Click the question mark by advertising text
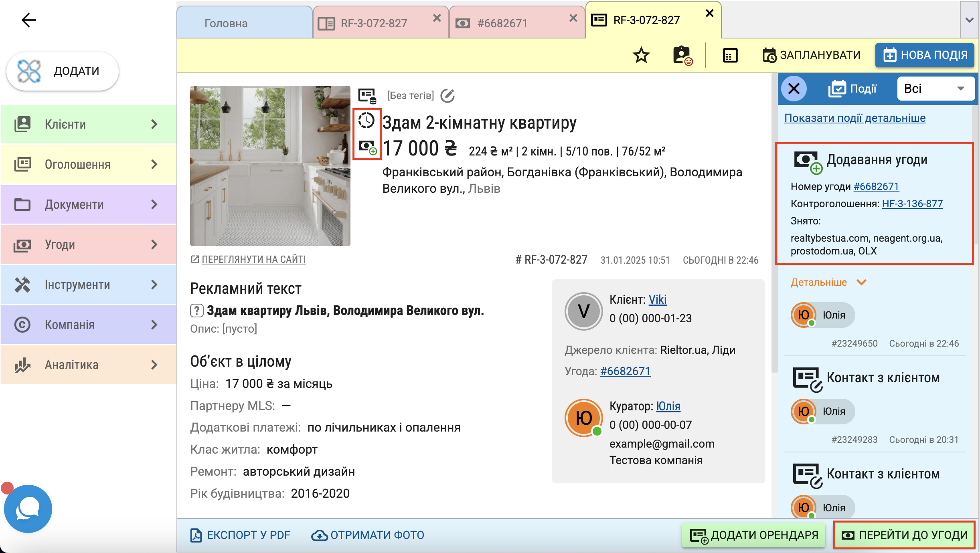 pyautogui.click(x=196, y=311)
